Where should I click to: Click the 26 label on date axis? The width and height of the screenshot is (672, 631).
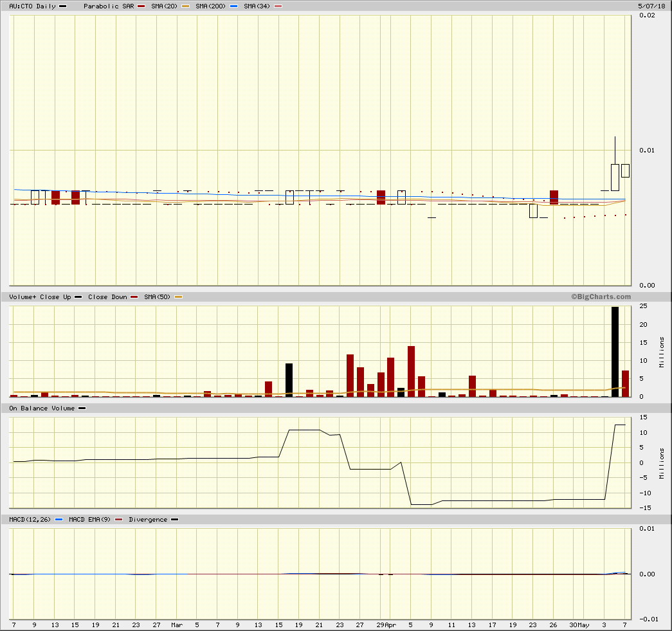(x=553, y=625)
